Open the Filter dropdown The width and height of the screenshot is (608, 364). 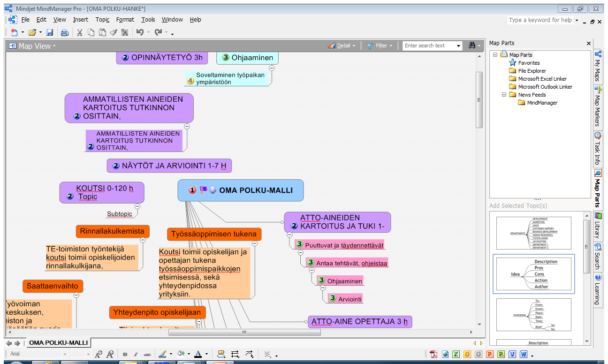pyautogui.click(x=380, y=45)
